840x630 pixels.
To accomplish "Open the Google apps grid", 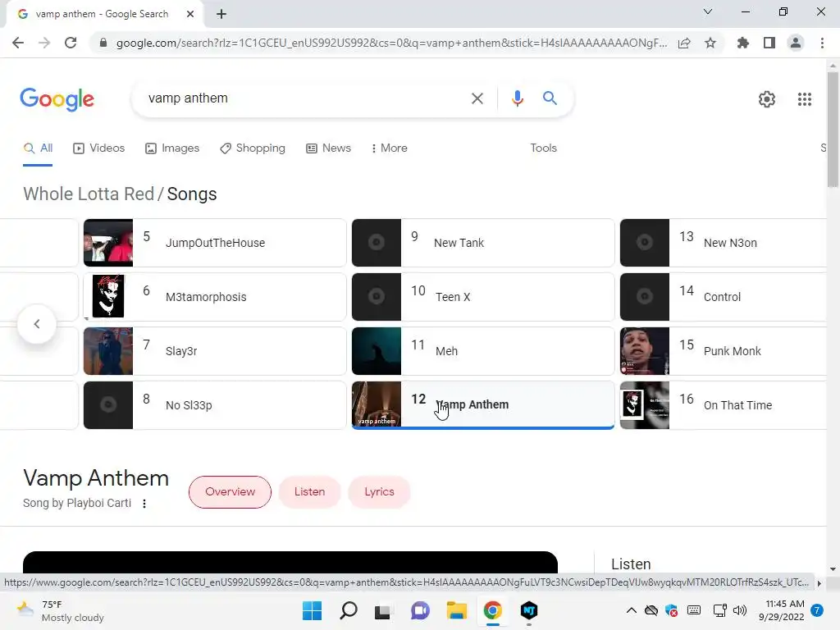I will pos(804,99).
